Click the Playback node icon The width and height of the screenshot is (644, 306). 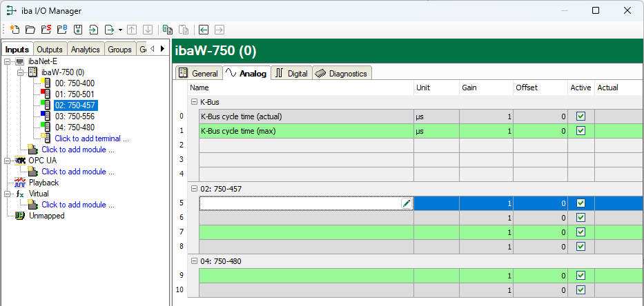coord(20,183)
